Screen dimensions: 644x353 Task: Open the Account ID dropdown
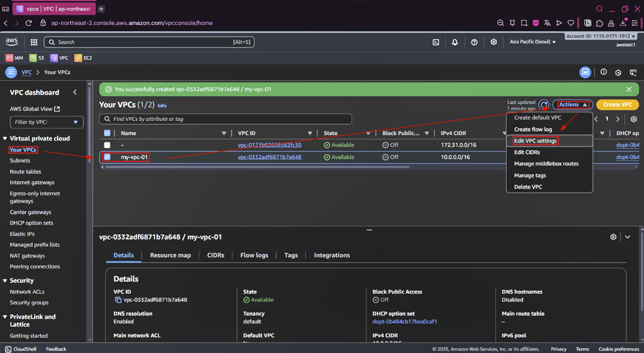(600, 36)
